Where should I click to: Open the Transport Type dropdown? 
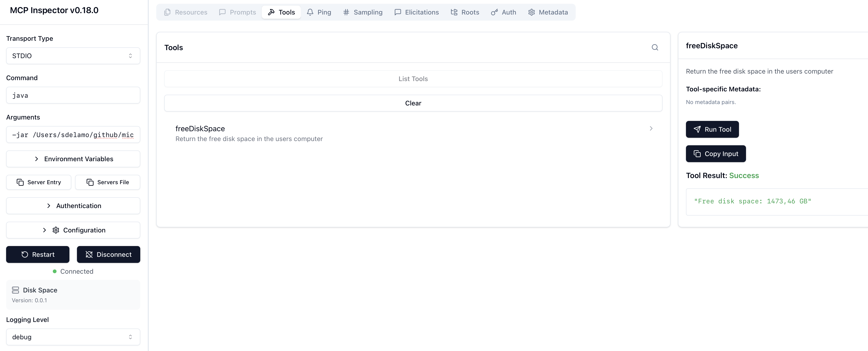point(73,56)
